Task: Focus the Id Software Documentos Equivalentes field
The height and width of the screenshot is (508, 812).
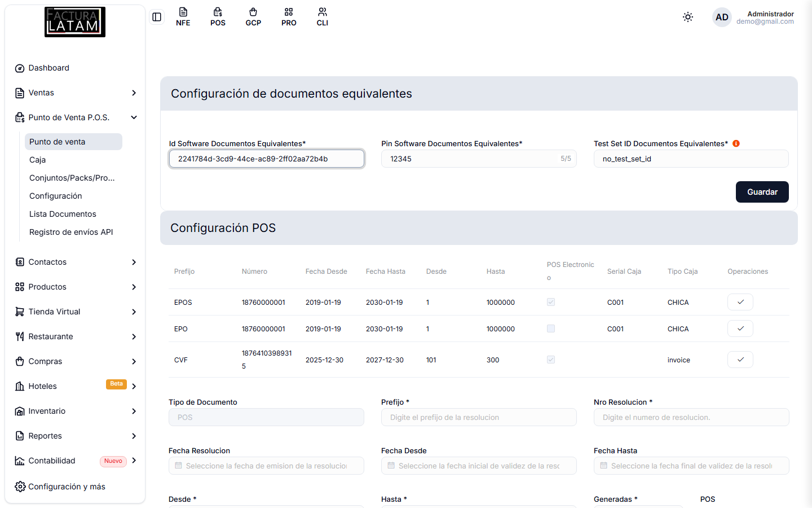Action: (267, 159)
